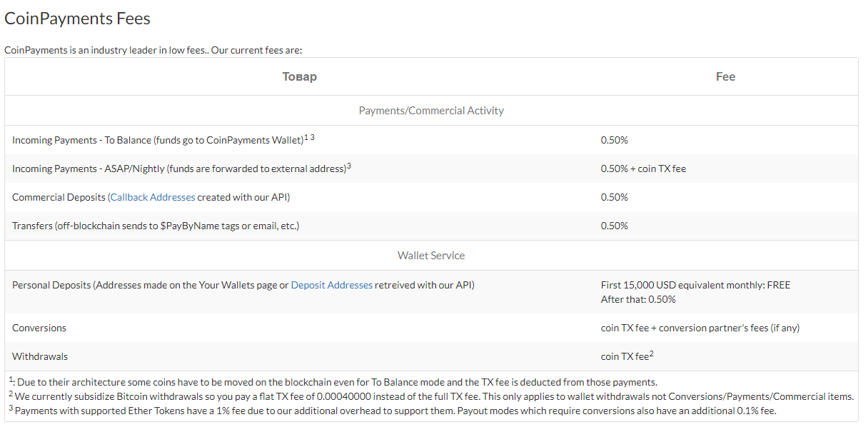
Task: Click the Withdrawals row label
Action: 40,356
